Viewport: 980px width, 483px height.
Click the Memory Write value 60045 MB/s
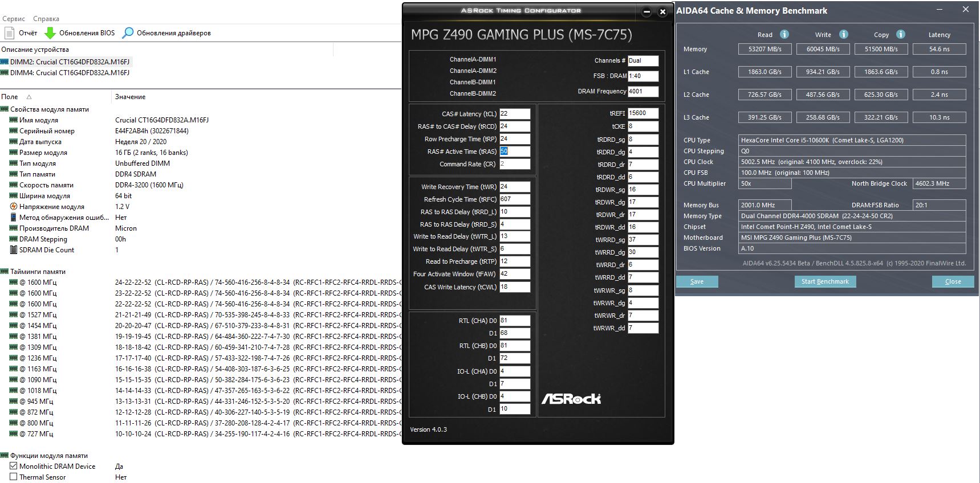[x=823, y=49]
